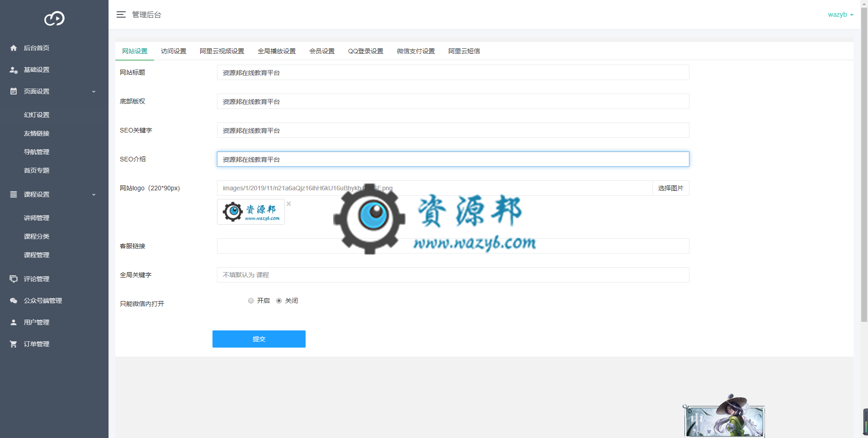Switch to the 阿里云短信 tab
The width and height of the screenshot is (868, 438).
[464, 51]
